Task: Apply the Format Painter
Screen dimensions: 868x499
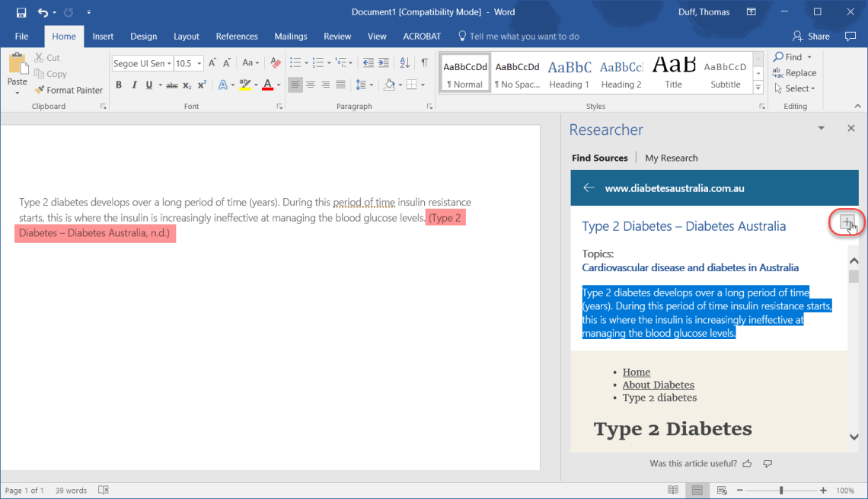Action: [x=69, y=90]
